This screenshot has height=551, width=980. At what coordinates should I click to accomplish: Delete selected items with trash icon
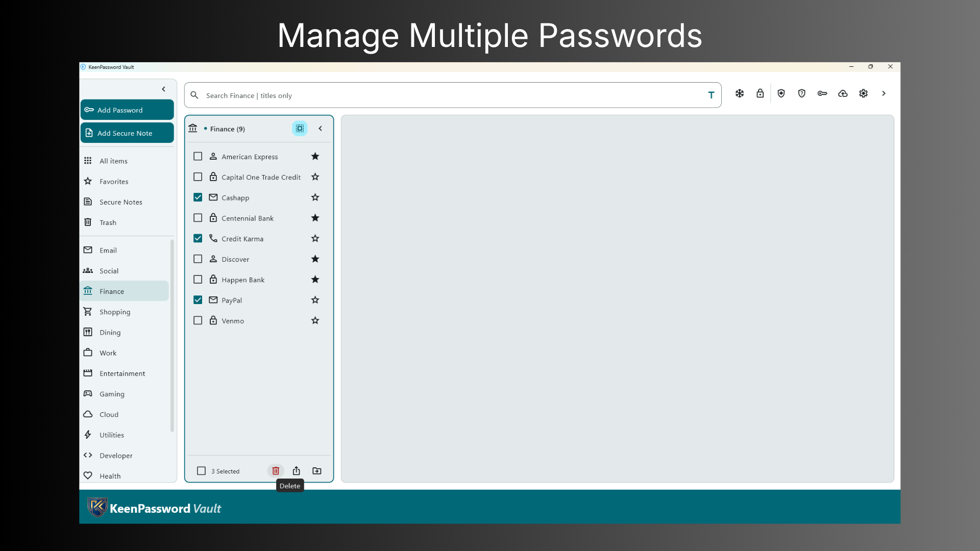click(x=276, y=471)
